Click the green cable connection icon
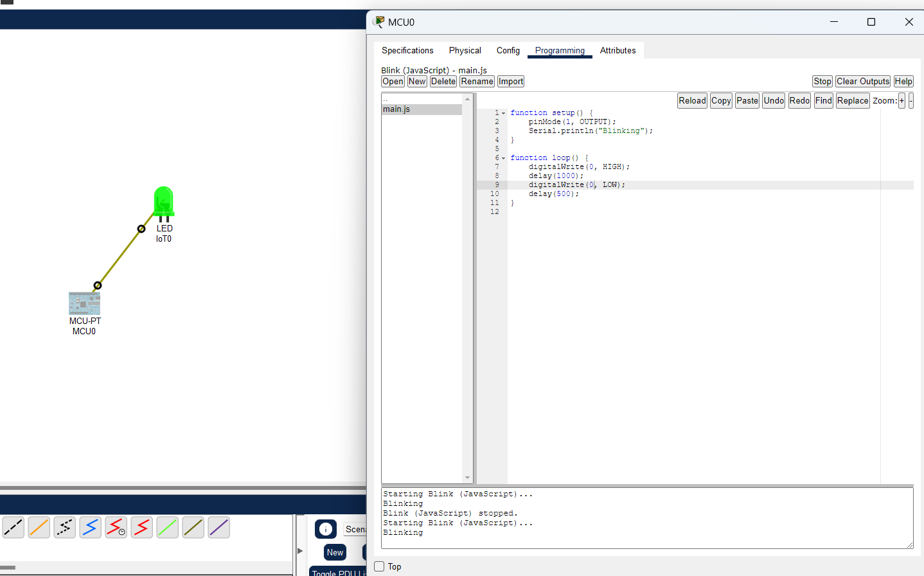 pos(167,527)
